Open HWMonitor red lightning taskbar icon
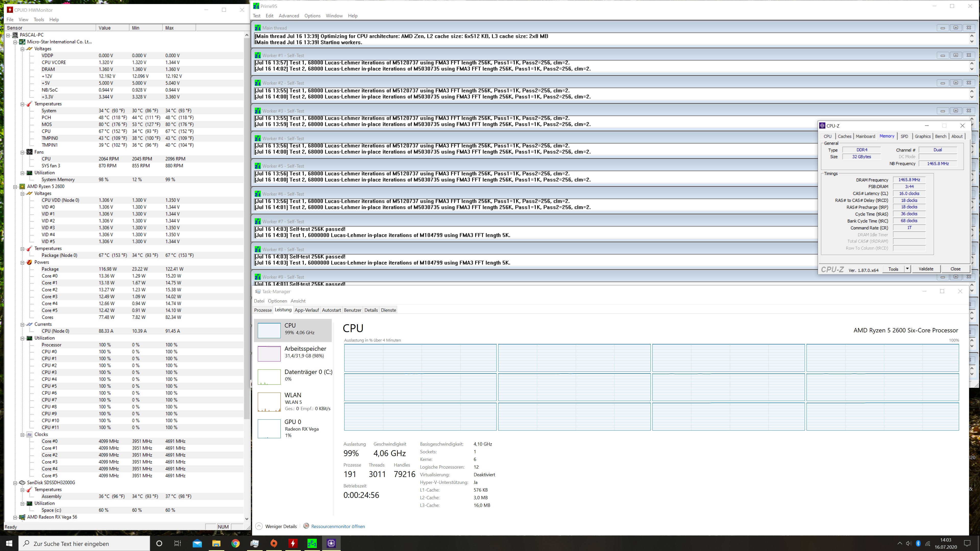 [x=292, y=543]
